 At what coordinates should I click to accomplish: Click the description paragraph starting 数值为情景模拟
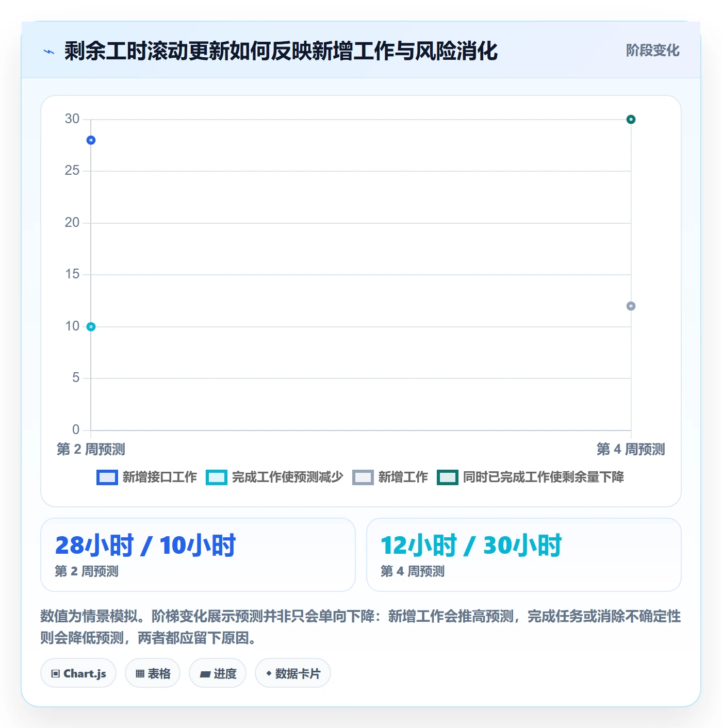coord(360,627)
